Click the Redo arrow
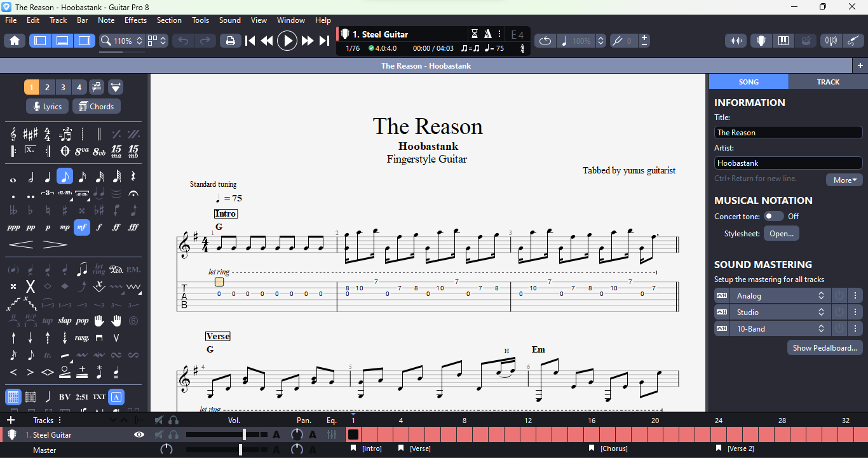868x458 pixels. [205, 41]
